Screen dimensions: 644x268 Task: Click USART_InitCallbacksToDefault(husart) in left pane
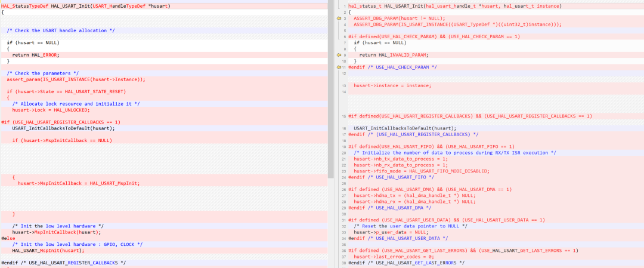pos(63,128)
